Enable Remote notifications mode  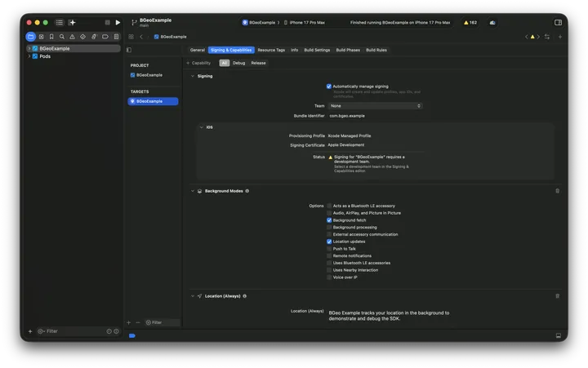(329, 255)
